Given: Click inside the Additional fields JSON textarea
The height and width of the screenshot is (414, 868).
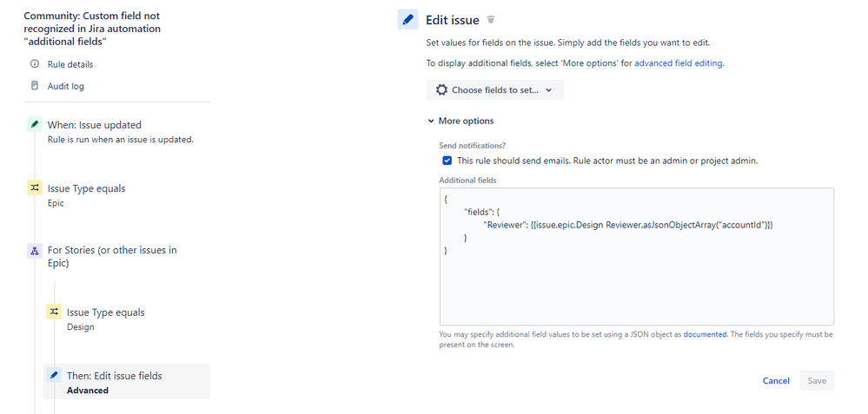Looking at the screenshot, I should coord(637,256).
